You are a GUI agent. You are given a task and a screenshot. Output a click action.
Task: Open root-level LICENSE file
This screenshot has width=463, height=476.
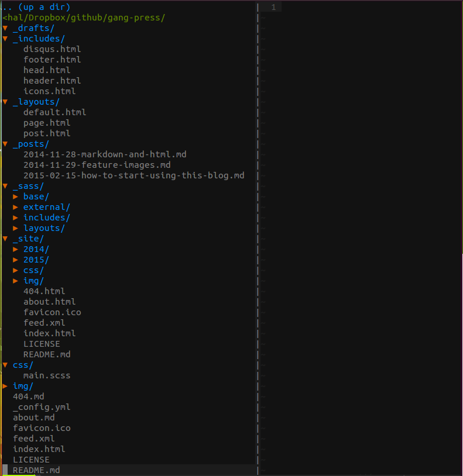(31, 460)
